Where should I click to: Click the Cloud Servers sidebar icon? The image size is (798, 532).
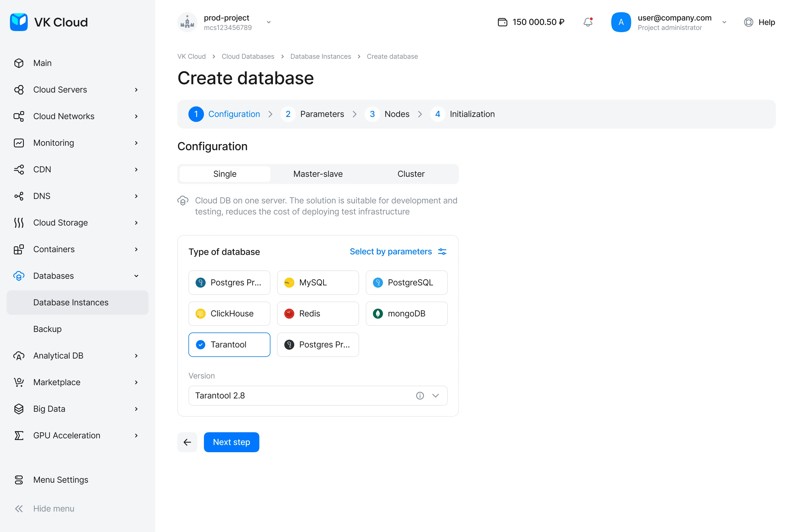(19, 89)
